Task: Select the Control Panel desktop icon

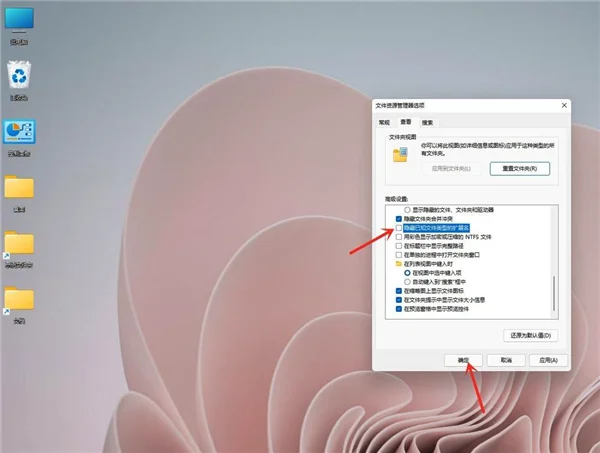Action: (x=19, y=133)
